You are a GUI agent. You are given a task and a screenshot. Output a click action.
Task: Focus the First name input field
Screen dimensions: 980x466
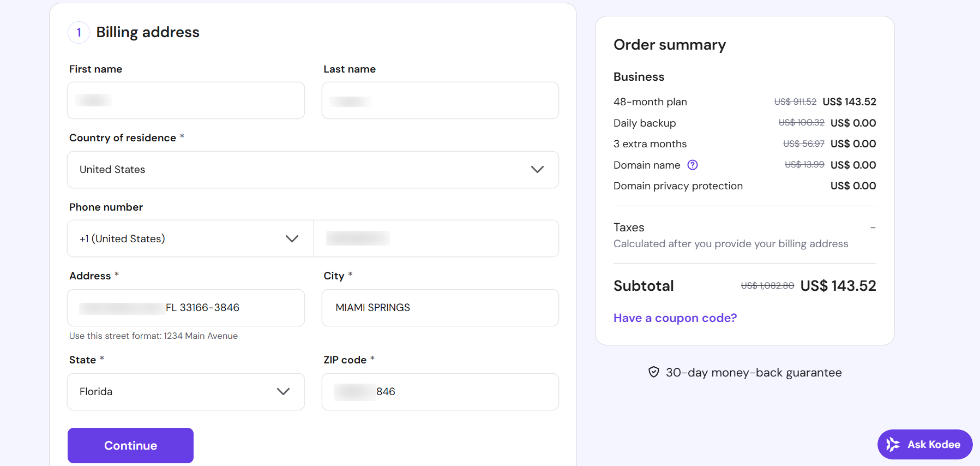coord(186,100)
